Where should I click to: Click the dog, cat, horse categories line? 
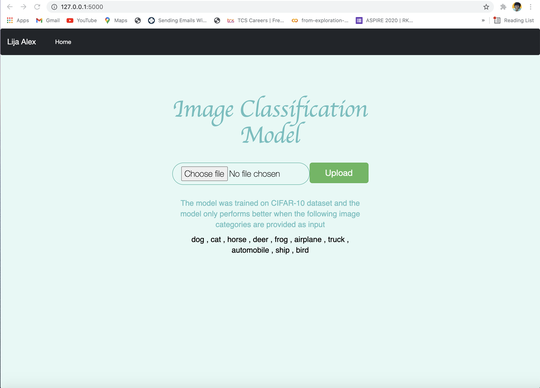270,239
